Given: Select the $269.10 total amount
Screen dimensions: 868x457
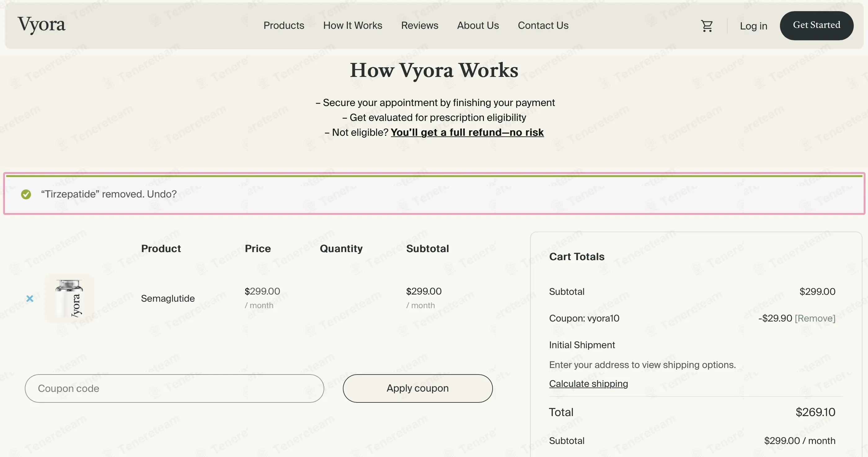Looking at the screenshot, I should click(x=815, y=412).
